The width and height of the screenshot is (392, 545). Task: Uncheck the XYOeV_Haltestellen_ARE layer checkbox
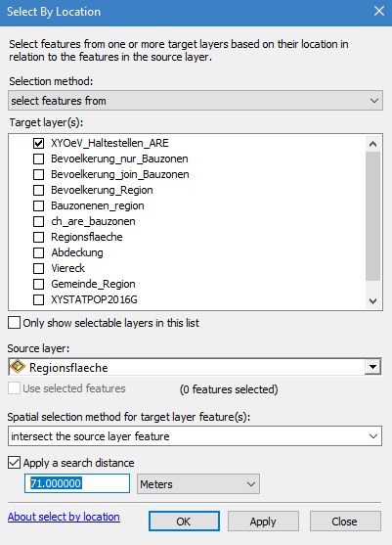[x=38, y=143]
